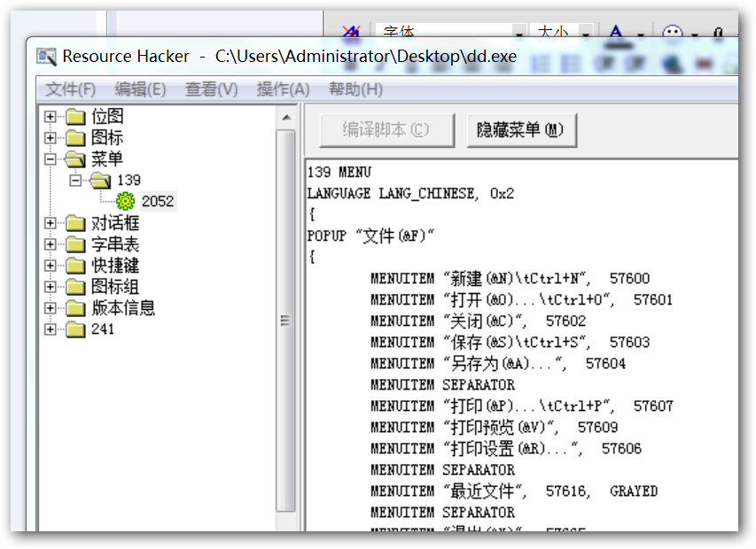756x549 pixels.
Task: Expand the 快捷键 tree node
Action: pos(51,266)
